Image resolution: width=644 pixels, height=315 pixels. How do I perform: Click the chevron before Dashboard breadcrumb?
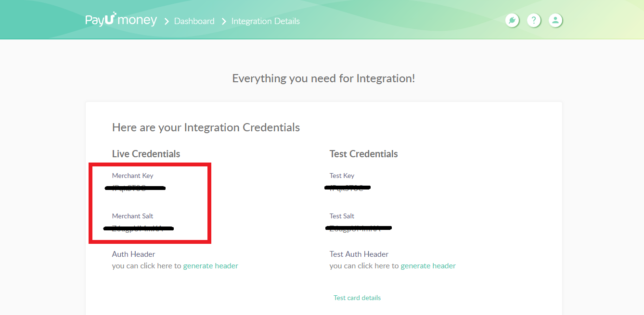tap(167, 21)
